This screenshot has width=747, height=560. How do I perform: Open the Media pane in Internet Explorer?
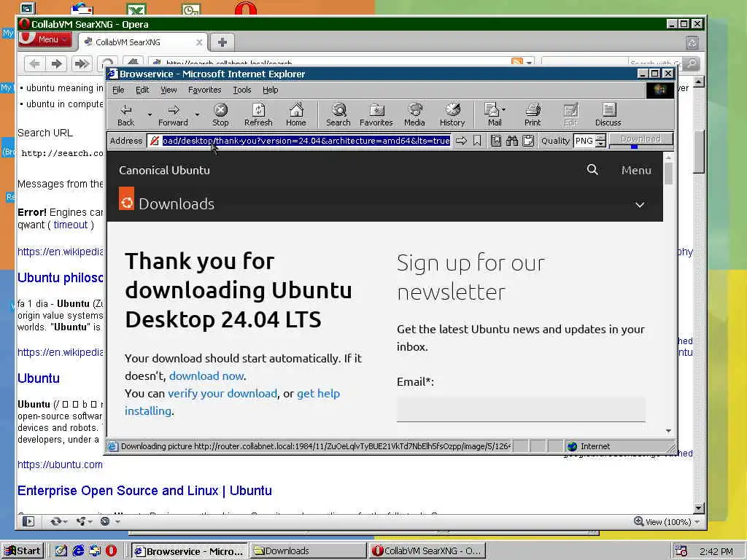(x=414, y=115)
